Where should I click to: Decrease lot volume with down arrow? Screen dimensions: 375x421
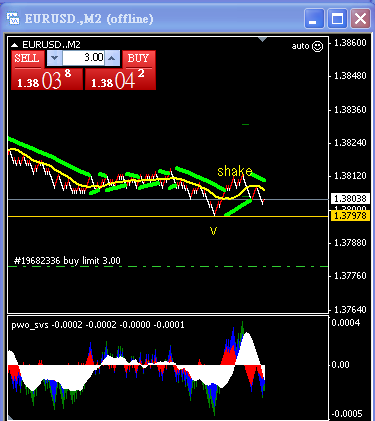coord(54,58)
